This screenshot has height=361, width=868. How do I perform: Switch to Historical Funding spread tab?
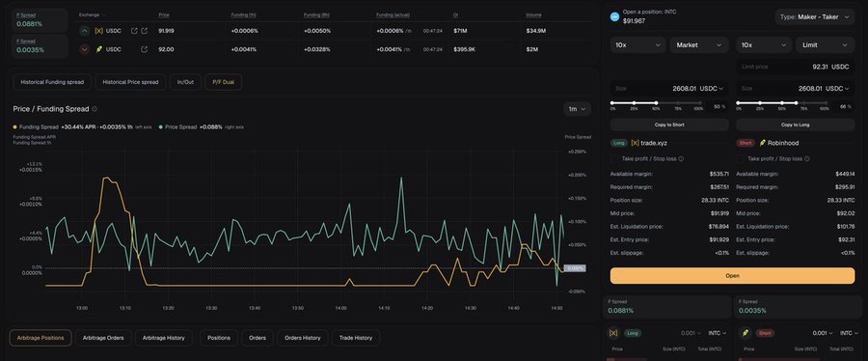pos(52,82)
